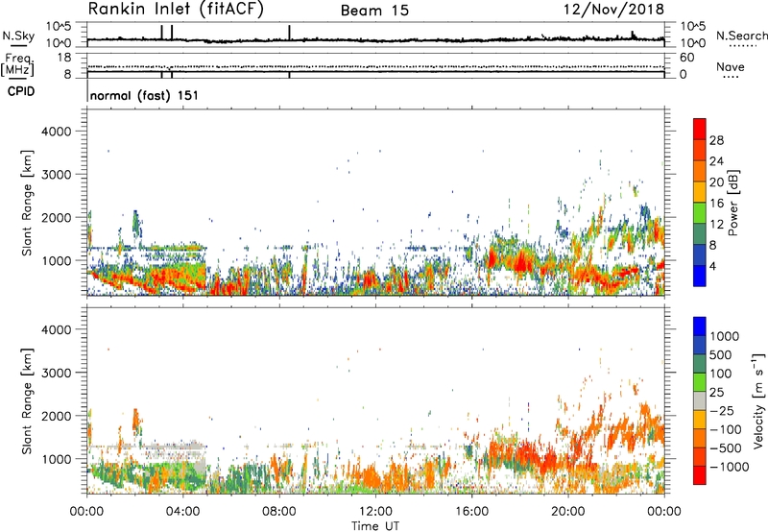This screenshot has height=532, width=768.
Task: Click the power panel 'Slant Range [km]' label
Action: tap(27, 203)
